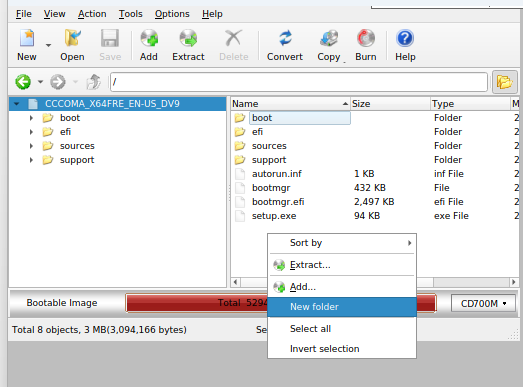Open the Action menu
This screenshot has width=523, height=387.
point(92,14)
